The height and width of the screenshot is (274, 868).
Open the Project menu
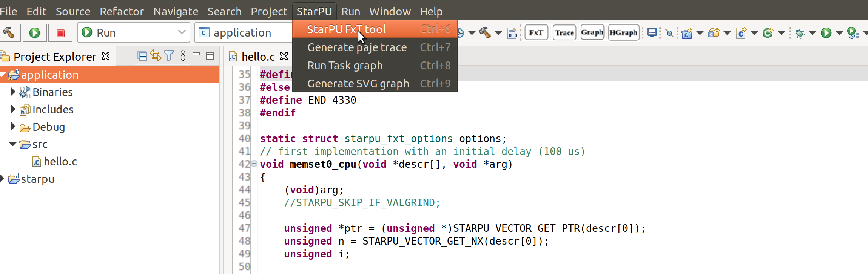(269, 11)
